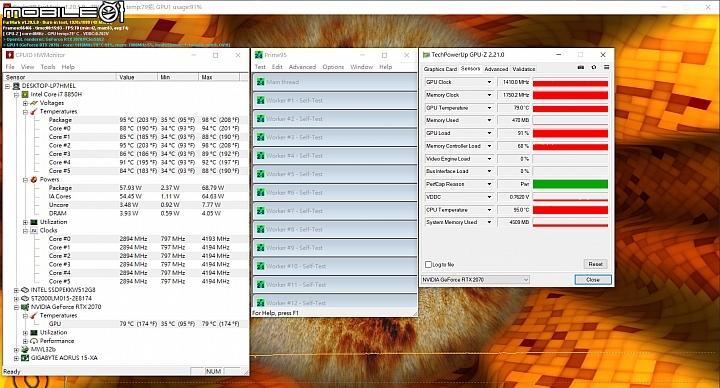Click Clocks icon in HWMonitor tree

coord(34,231)
